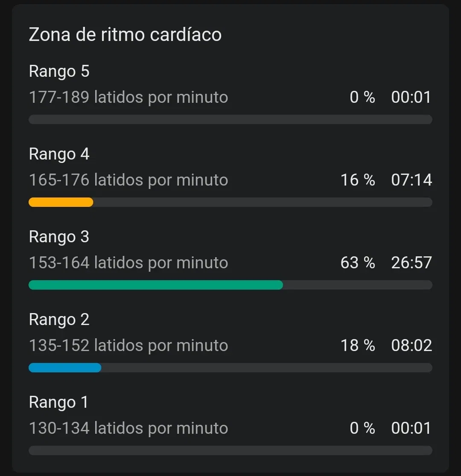Select the Rango 3 label
The height and width of the screenshot is (476, 461).
(59, 237)
